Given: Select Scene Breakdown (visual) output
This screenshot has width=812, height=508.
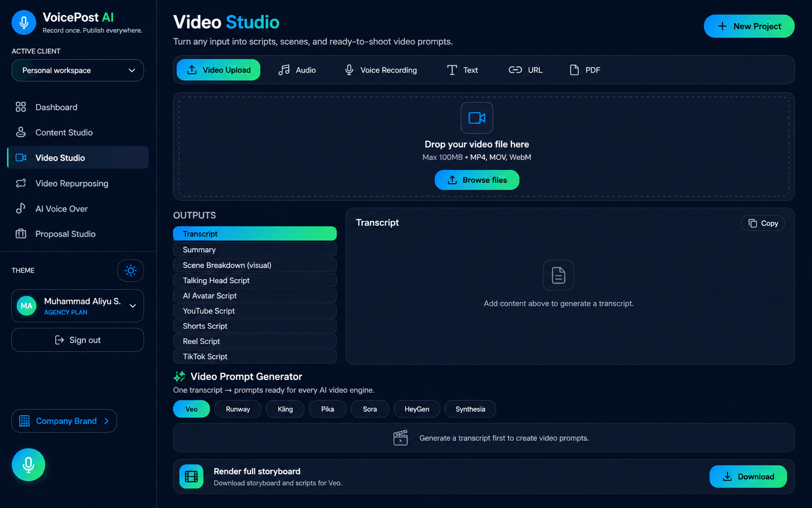Looking at the screenshot, I should click(x=255, y=265).
